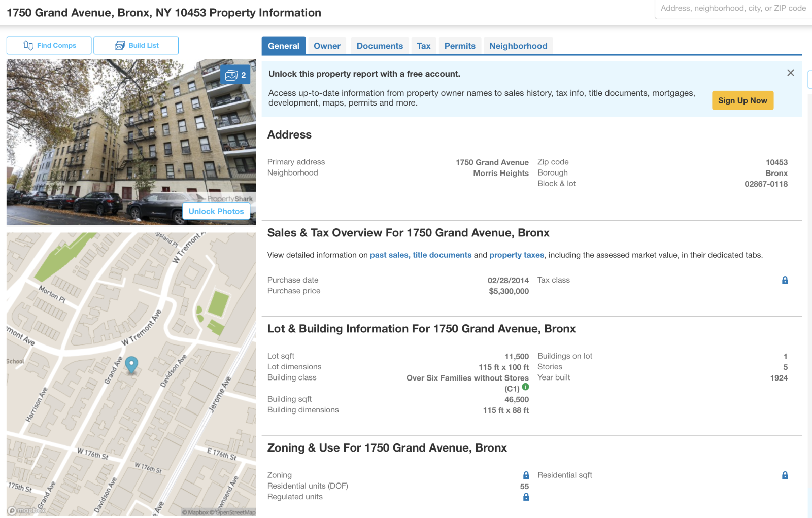Click the blue map location pin
The image size is (812, 518).
point(131,364)
